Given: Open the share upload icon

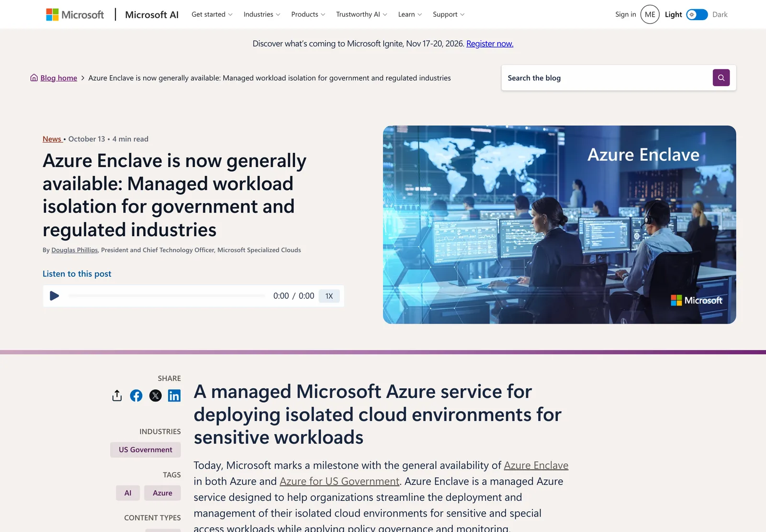Looking at the screenshot, I should coord(117,396).
